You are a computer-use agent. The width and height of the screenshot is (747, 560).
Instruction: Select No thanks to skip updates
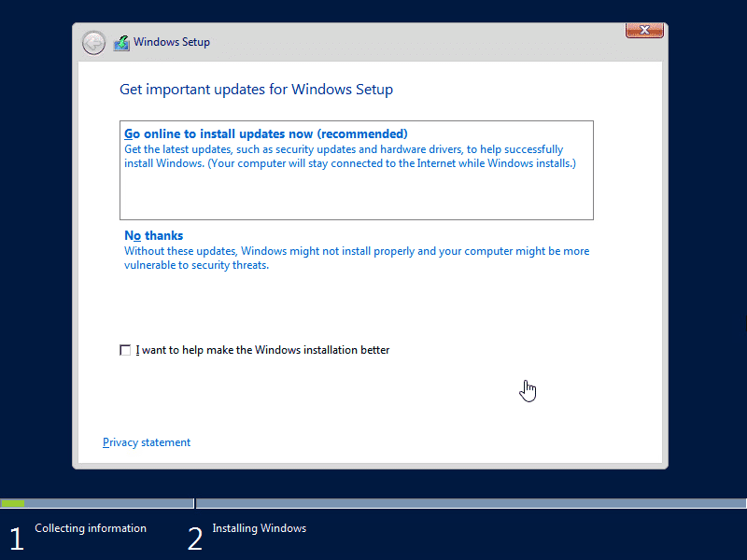pos(153,235)
